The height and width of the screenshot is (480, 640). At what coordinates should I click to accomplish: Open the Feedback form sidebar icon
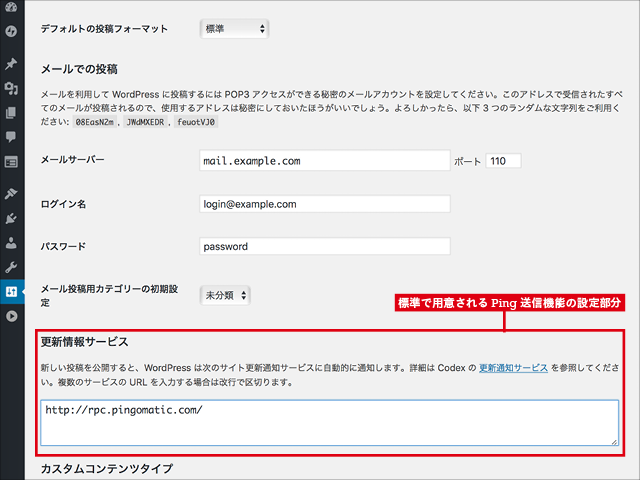(11, 162)
